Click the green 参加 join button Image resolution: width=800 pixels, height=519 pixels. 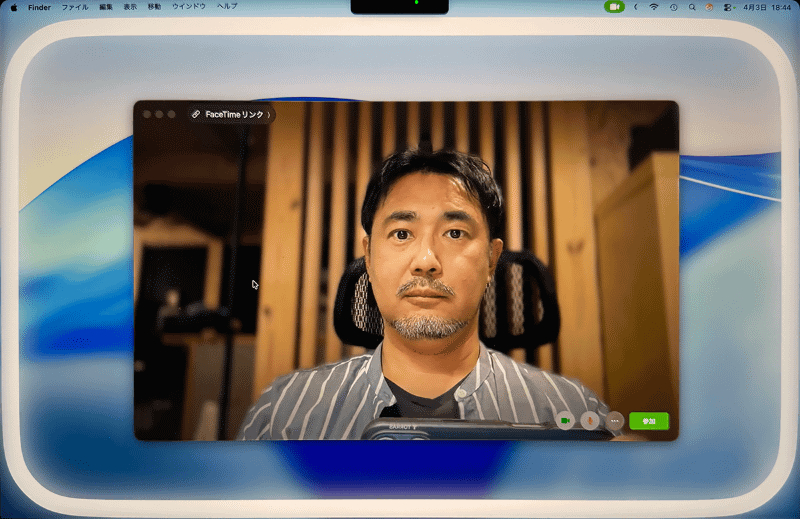pos(648,421)
